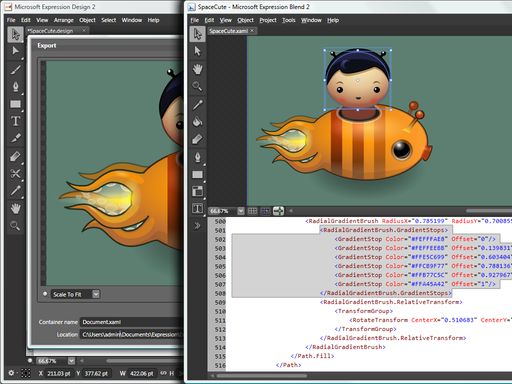Toggle snap to gridlines in Blend

coord(265,211)
